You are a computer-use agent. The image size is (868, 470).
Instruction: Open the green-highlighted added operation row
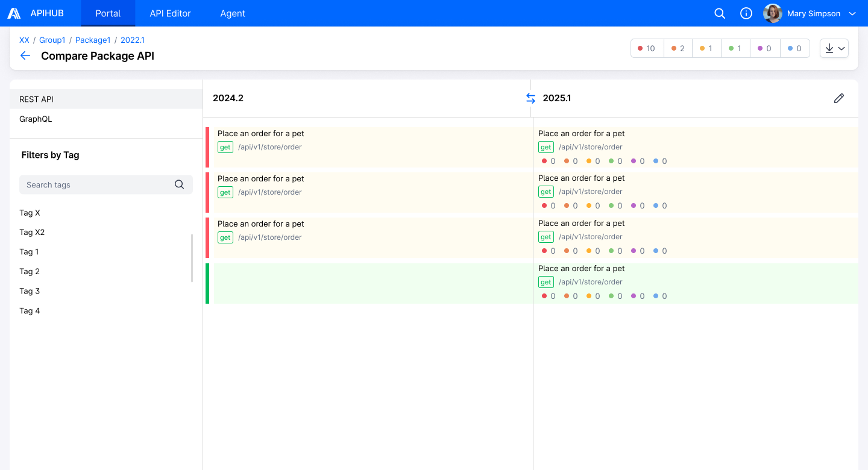(532, 283)
